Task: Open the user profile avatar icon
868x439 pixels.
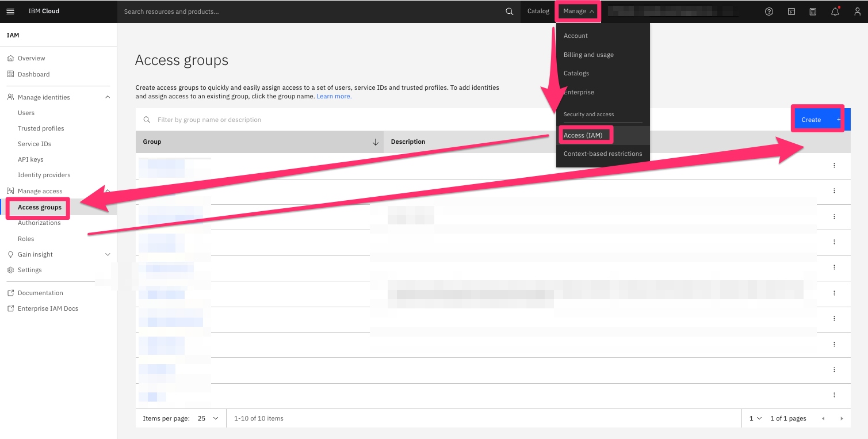Action: coord(856,12)
